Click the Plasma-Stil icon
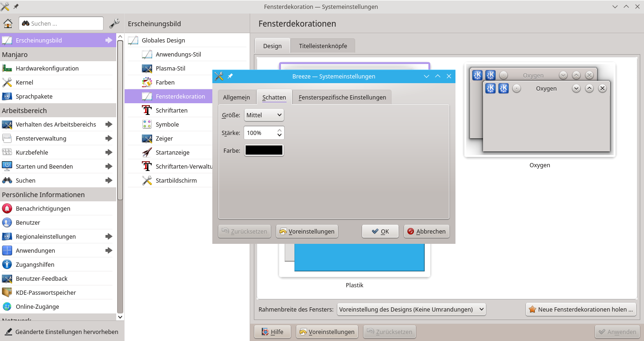Screen dimensions: 644x341 click(147, 68)
